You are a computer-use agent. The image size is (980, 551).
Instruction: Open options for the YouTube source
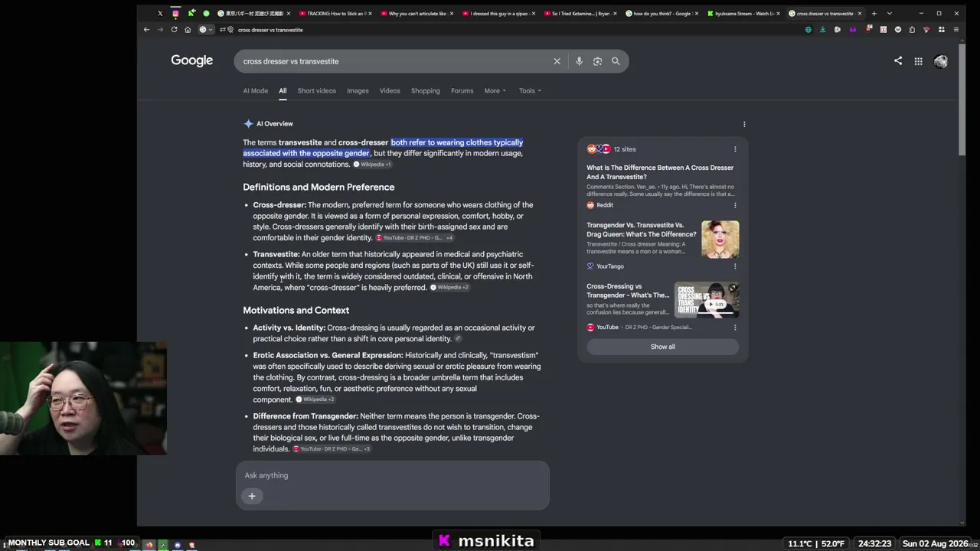pyautogui.click(x=735, y=328)
